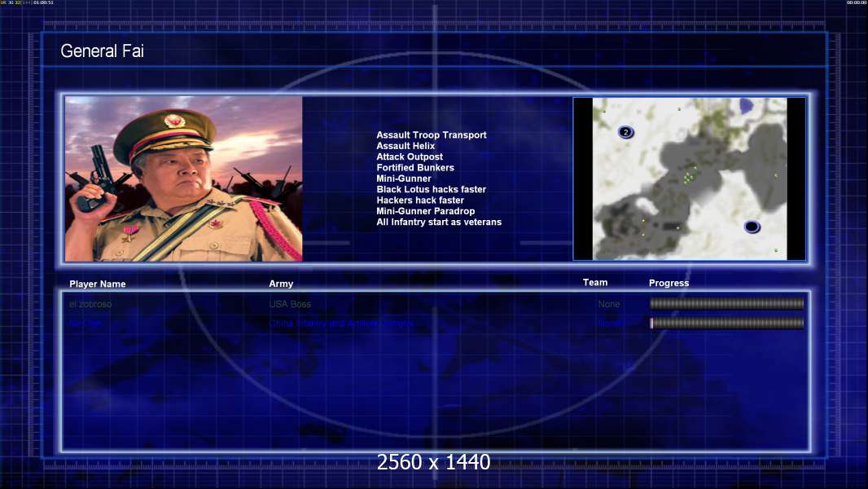The image size is (868, 489).
Task: Select the unnumbered dark start marker on minimap
Action: point(752,226)
